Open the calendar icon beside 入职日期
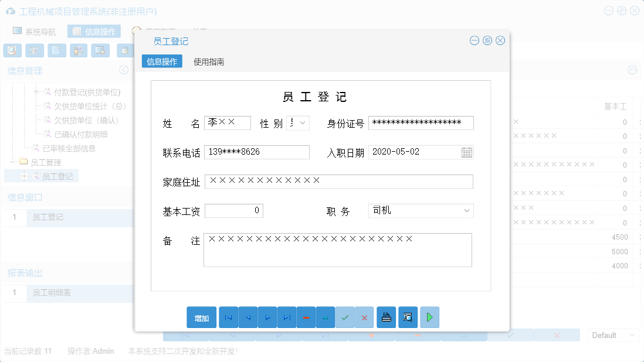The image size is (644, 362). [467, 152]
